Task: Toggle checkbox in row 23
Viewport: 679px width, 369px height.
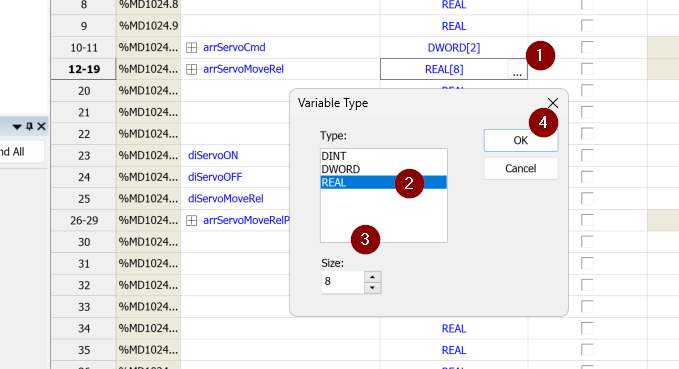Action: [587, 155]
